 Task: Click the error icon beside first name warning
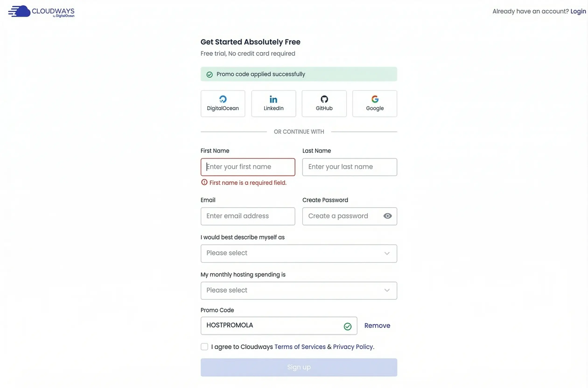point(204,182)
